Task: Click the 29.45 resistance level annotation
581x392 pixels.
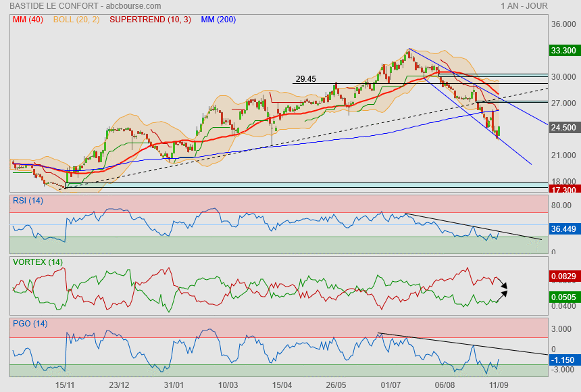Action: pos(306,79)
